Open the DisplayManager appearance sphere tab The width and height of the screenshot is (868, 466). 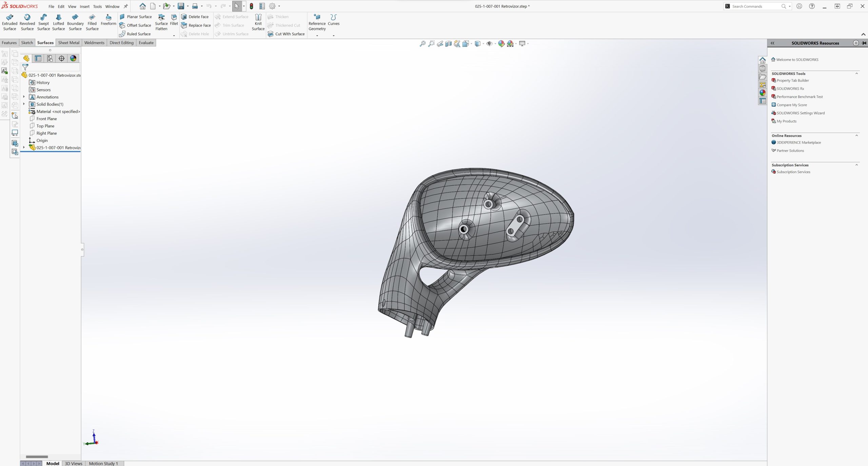[x=73, y=58]
